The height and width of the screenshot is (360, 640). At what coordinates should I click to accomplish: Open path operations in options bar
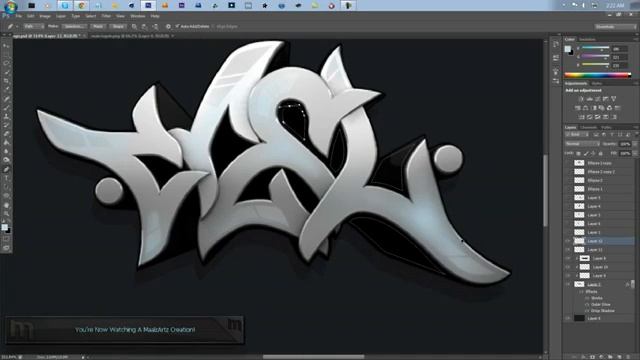point(134,27)
